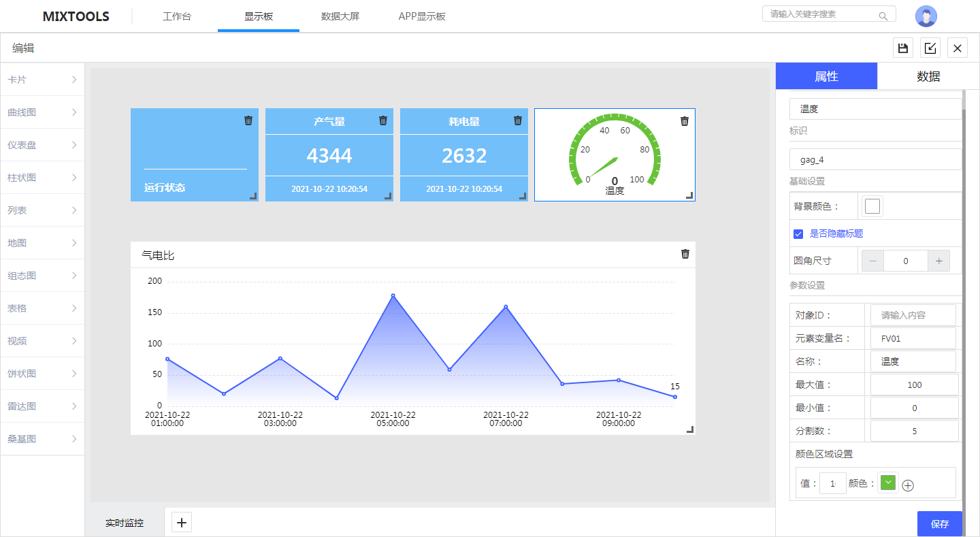The height and width of the screenshot is (537, 980).
Task: Delete the 产气量 card via trash icon
Action: [383, 120]
